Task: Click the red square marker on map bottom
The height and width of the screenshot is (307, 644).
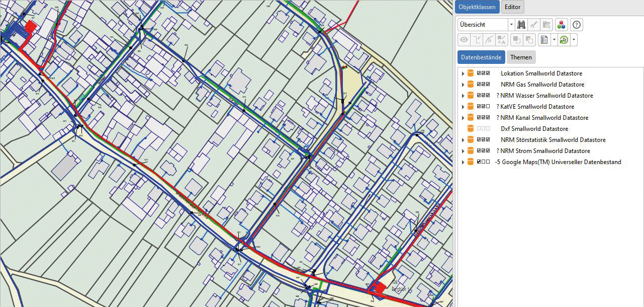Action: pos(381,287)
